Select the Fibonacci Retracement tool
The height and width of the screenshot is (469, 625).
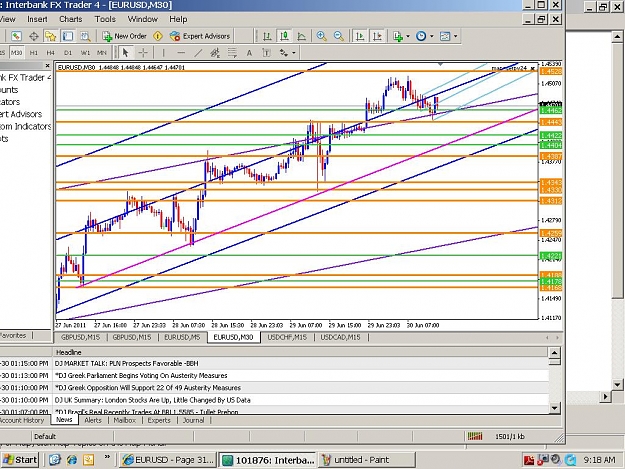(232, 53)
